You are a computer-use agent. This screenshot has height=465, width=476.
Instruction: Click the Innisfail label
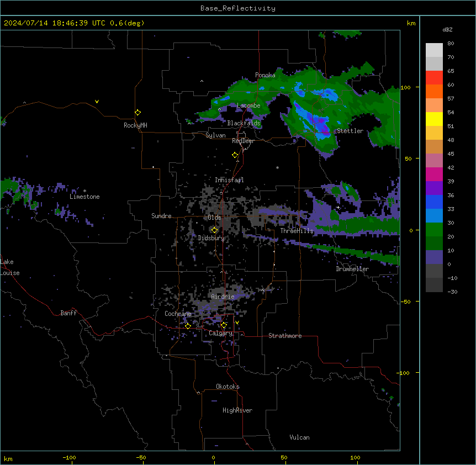click(x=229, y=180)
